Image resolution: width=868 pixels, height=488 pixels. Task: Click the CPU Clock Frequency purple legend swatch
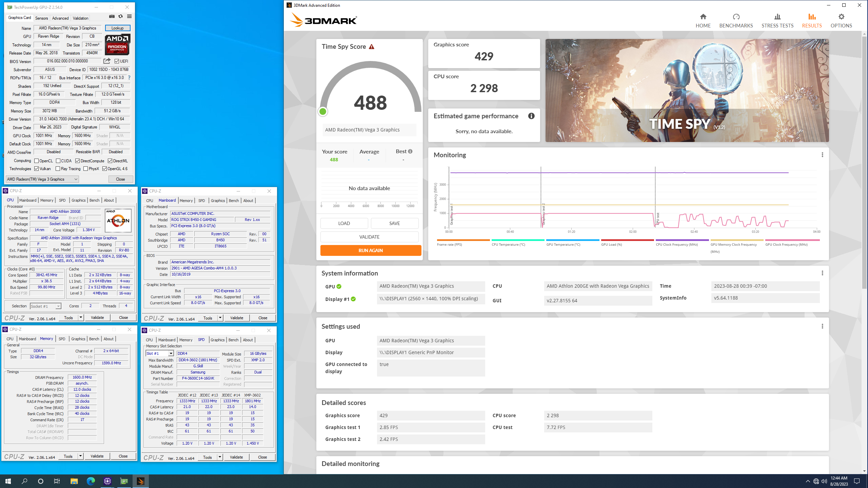coord(682,240)
